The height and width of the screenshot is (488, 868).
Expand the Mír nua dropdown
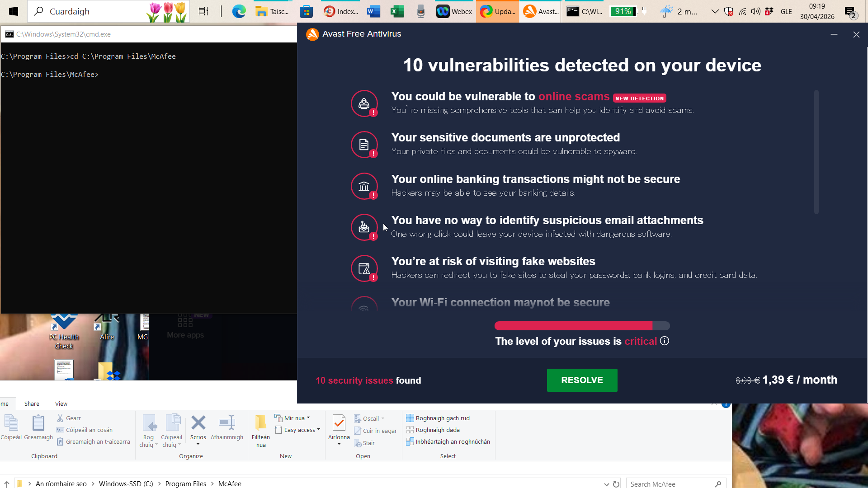click(309, 418)
